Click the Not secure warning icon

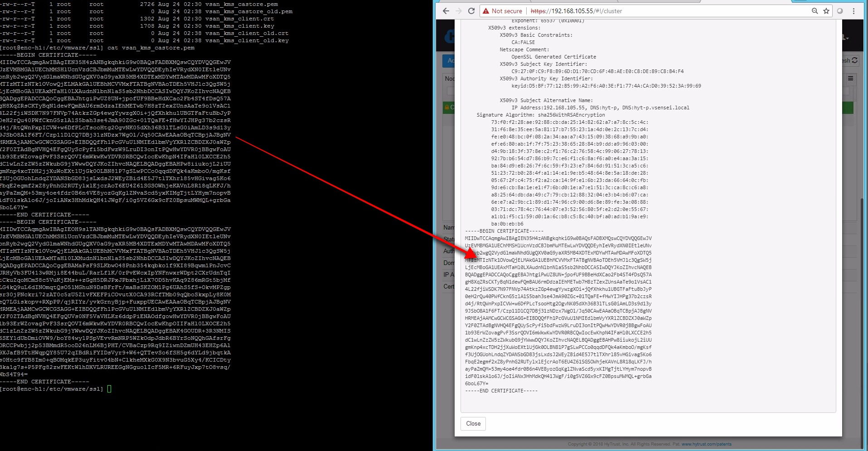486,11
